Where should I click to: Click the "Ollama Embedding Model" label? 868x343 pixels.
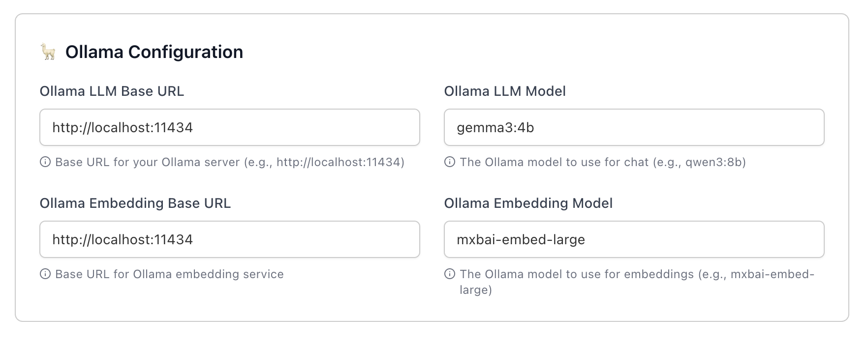528,203
